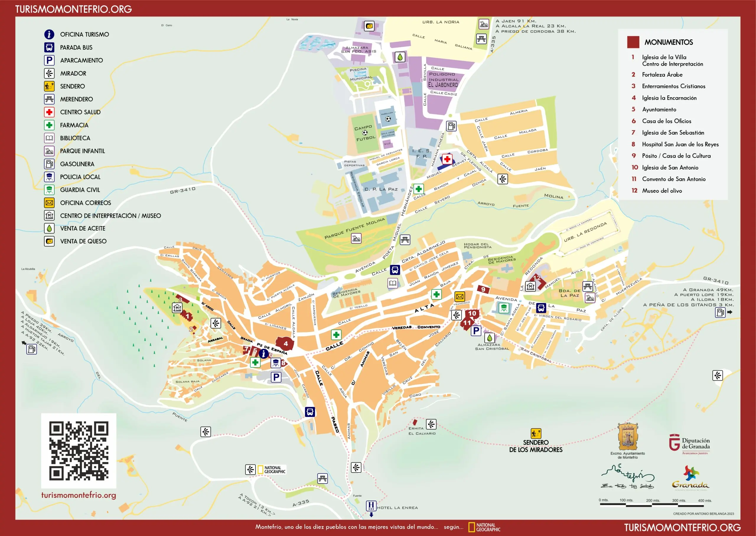This screenshot has height=536, width=756.
Task: Click the library book icon near Avenida
Action: (392, 283)
